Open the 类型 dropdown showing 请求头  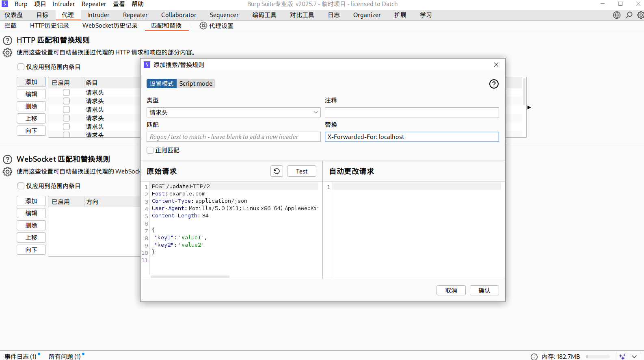(x=233, y=112)
